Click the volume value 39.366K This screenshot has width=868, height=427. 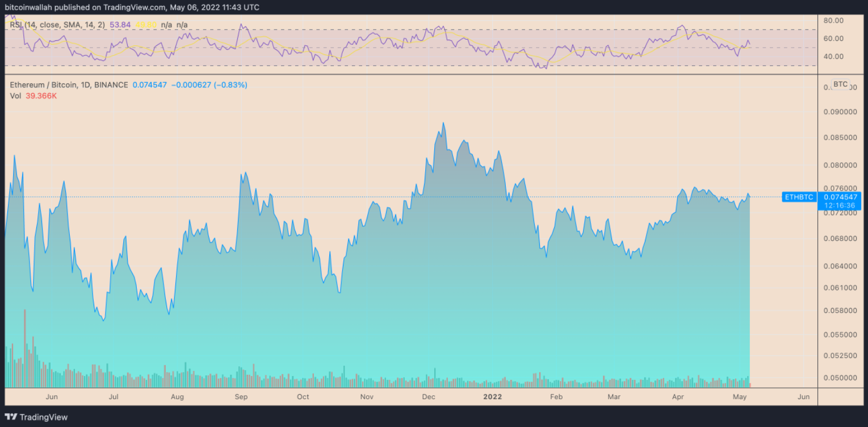41,96
